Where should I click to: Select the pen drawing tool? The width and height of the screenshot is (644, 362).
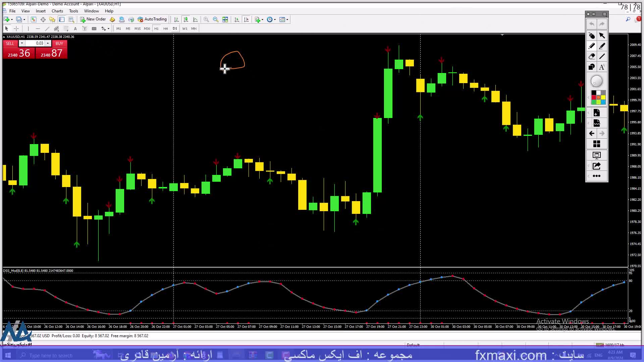[x=591, y=46]
